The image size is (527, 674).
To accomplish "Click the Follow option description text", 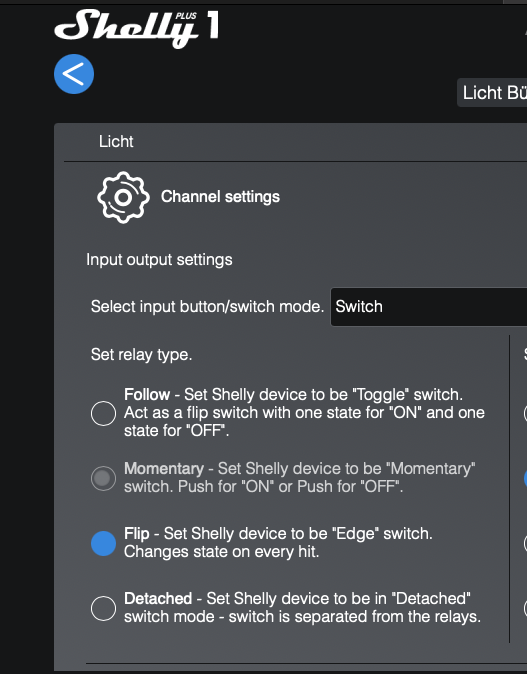I will pos(304,413).
